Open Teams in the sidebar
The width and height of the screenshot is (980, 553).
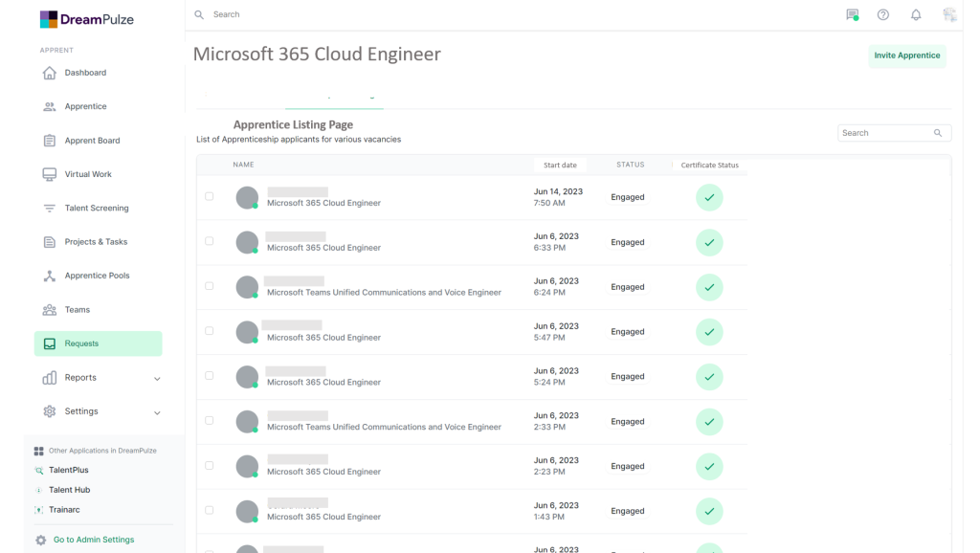[x=77, y=310]
